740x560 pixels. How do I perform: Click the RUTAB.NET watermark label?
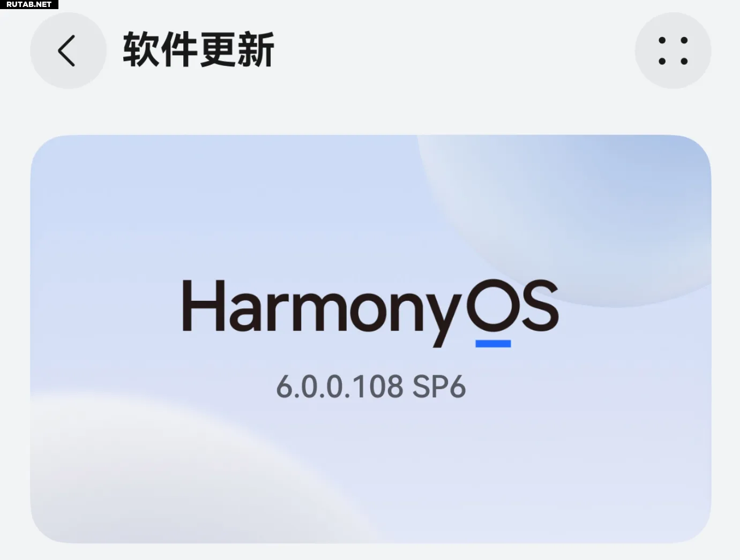pos(29,4)
